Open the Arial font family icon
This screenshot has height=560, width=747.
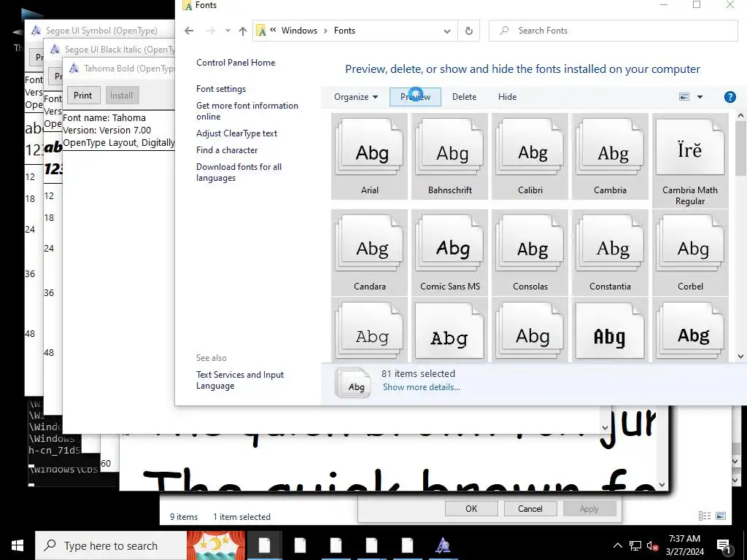[369, 156]
